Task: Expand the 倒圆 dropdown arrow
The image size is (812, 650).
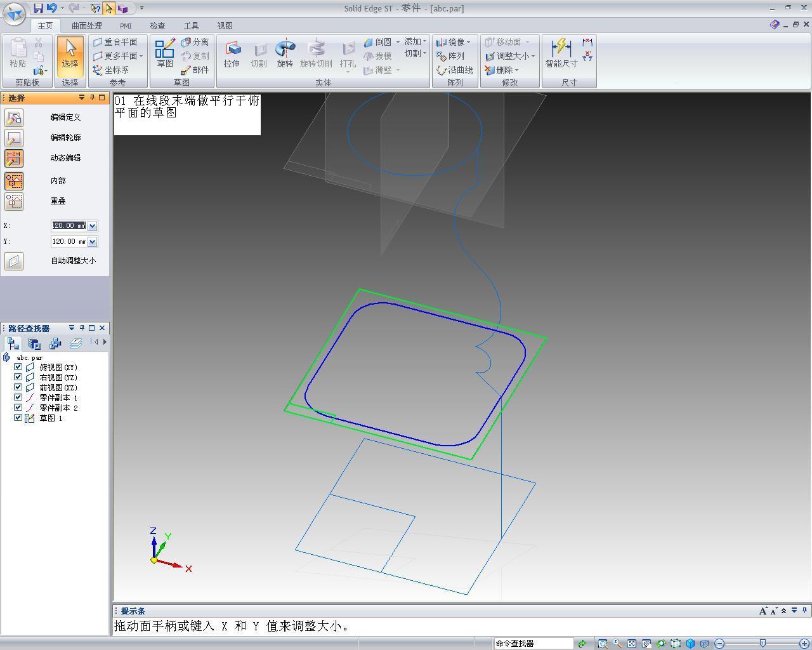Action: click(398, 42)
